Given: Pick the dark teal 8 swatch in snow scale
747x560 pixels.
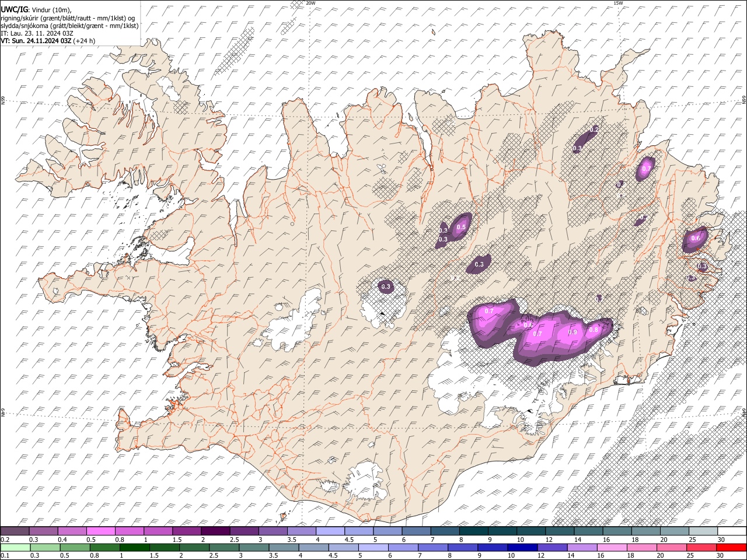Looking at the screenshot, I should coord(474,531).
